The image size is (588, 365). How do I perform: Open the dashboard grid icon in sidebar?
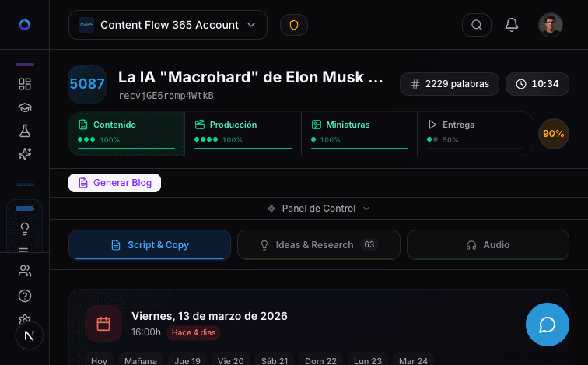click(x=25, y=84)
